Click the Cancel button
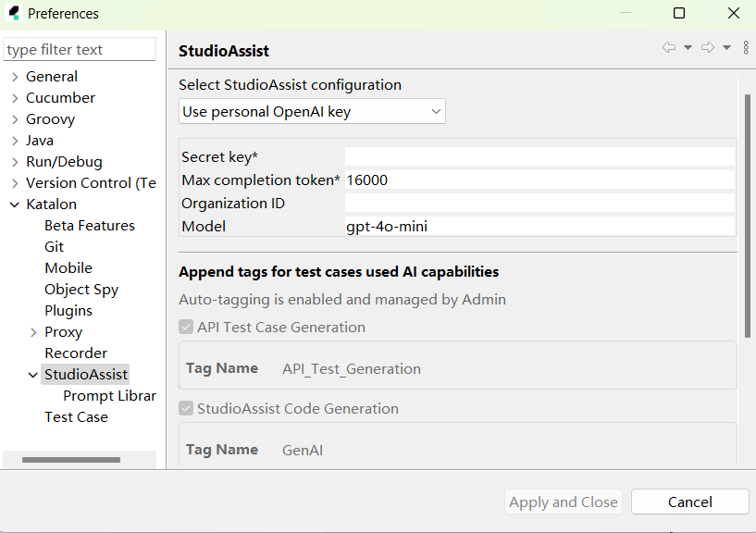Viewport: 756px width, 533px height. [x=689, y=502]
